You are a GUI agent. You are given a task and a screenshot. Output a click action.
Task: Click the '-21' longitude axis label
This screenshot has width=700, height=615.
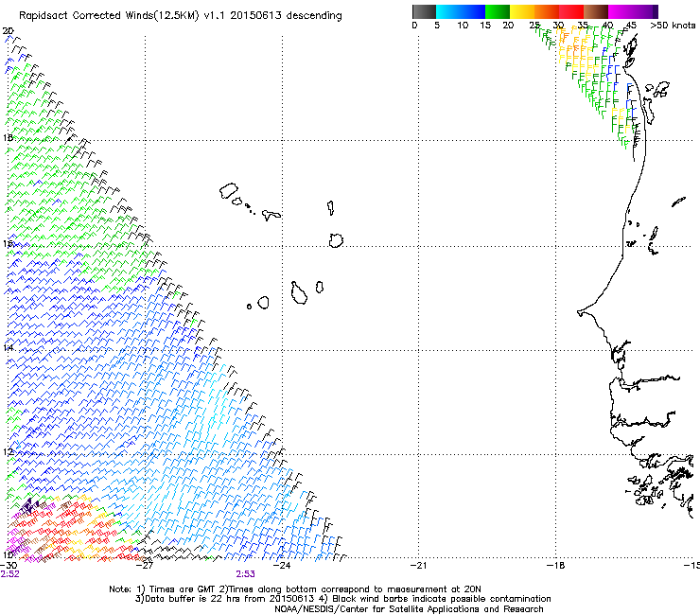click(x=418, y=565)
